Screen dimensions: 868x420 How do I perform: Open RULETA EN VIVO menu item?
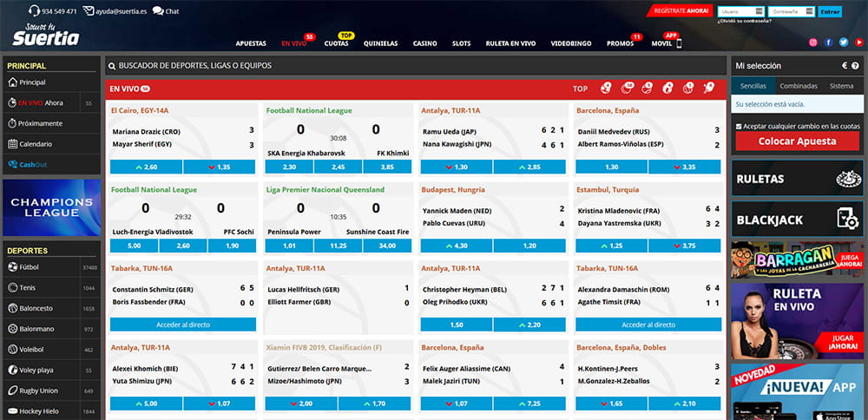[510, 43]
